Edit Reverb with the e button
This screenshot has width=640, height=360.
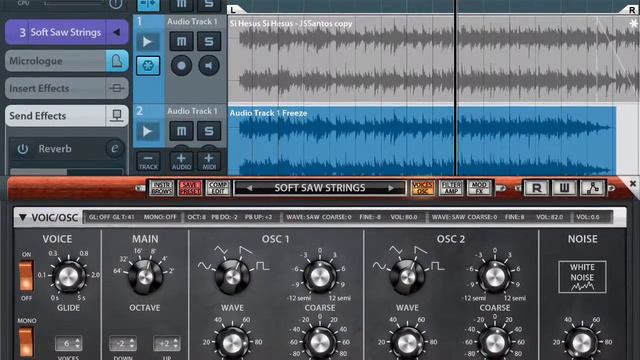click(x=115, y=149)
